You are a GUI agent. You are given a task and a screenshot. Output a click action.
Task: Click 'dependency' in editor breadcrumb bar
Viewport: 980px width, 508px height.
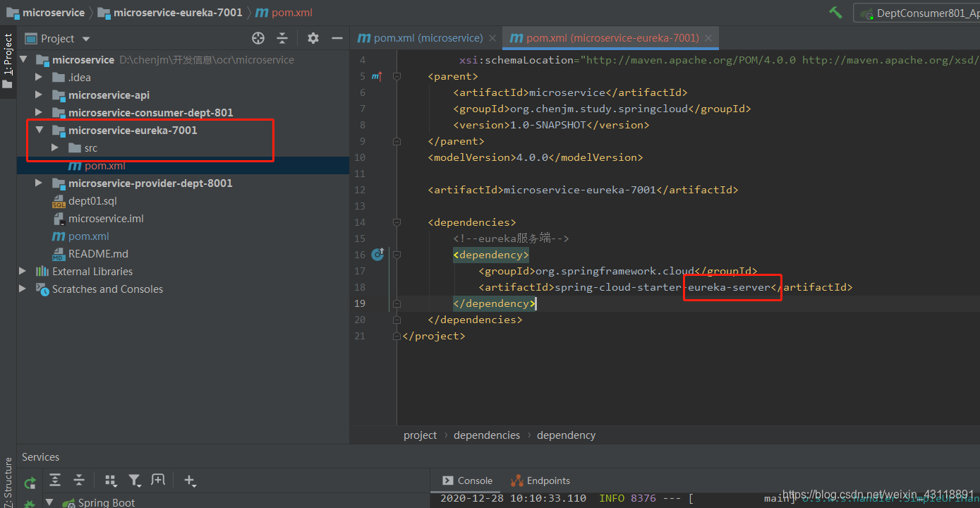[567, 435]
